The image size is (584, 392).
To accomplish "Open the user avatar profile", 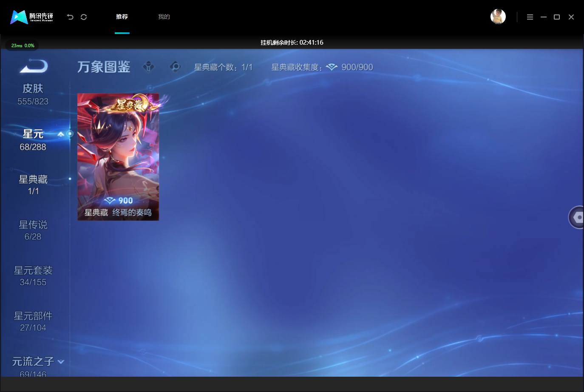I will (498, 17).
